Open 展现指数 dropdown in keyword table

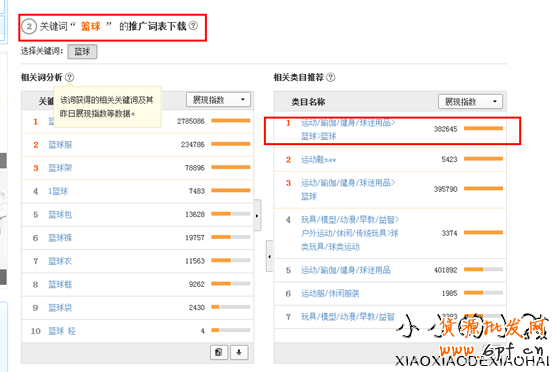(x=218, y=100)
